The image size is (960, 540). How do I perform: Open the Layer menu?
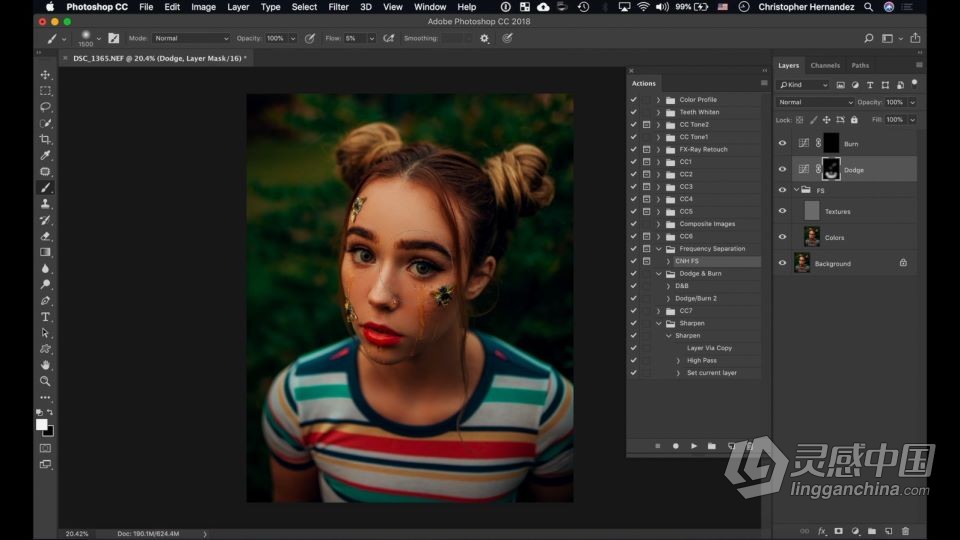coord(238,7)
